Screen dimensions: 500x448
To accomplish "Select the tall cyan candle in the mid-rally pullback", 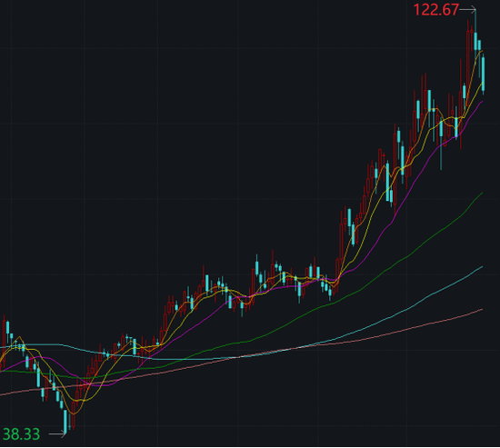I will click(387, 182).
